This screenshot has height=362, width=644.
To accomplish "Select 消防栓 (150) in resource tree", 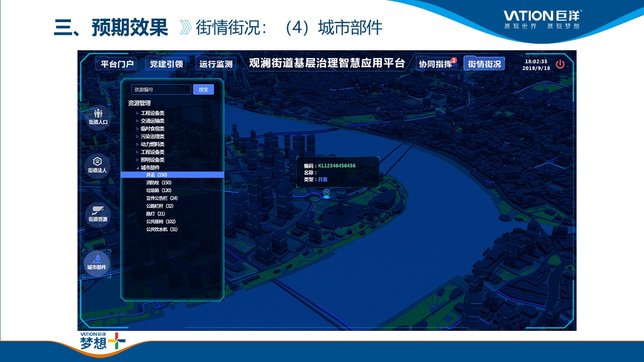I will 158,183.
